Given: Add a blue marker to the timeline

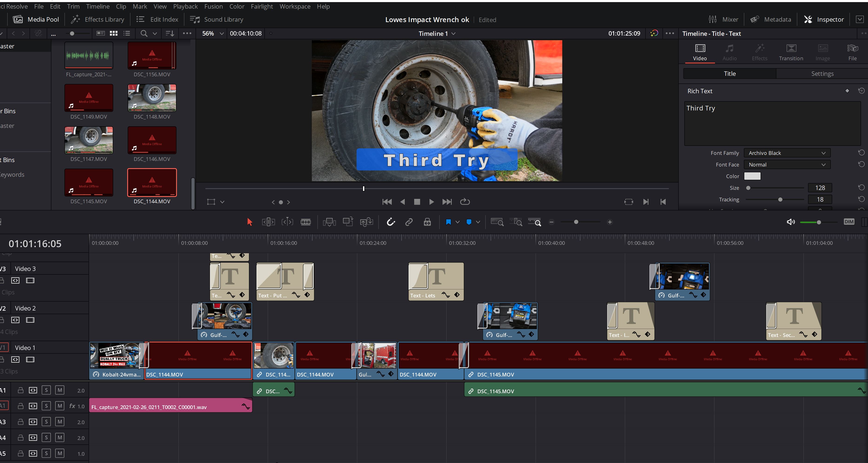Looking at the screenshot, I should [x=469, y=222].
